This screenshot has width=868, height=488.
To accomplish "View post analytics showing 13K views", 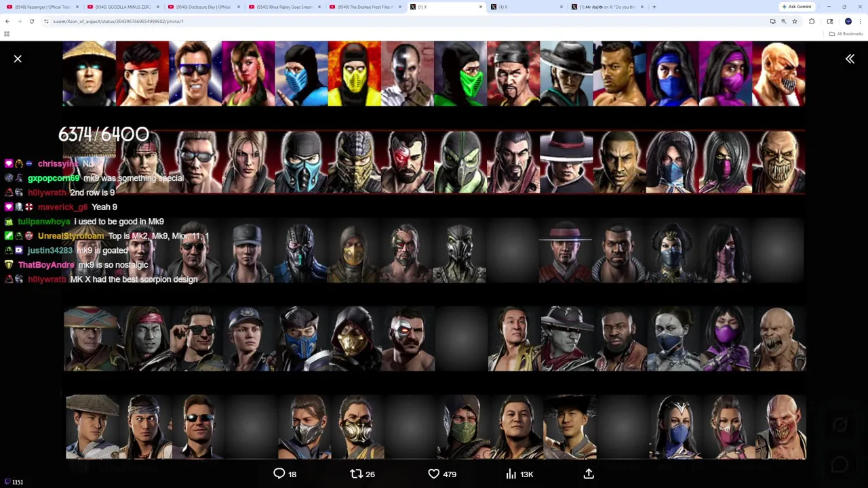I will tap(519, 474).
